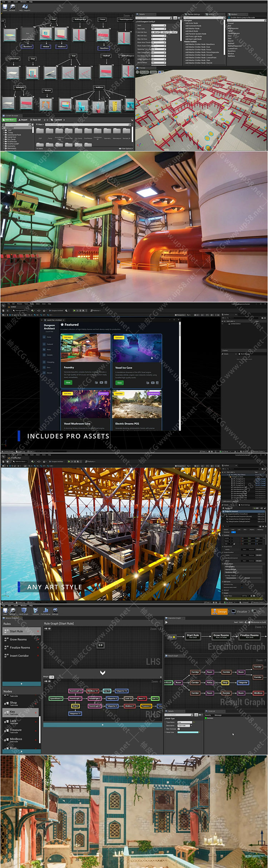This screenshot has width=268, height=868.
Task: Click the Performance icon in Mission Grammar toolbar
Action: point(46,611)
